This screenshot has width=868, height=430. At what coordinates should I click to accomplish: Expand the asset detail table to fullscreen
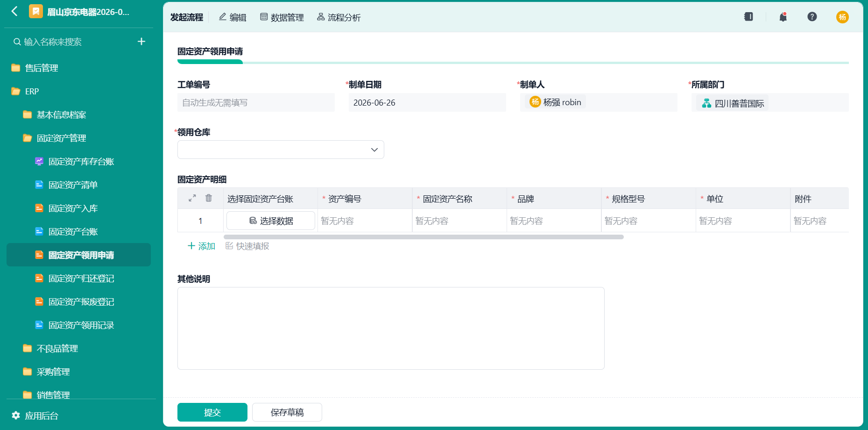coord(192,198)
